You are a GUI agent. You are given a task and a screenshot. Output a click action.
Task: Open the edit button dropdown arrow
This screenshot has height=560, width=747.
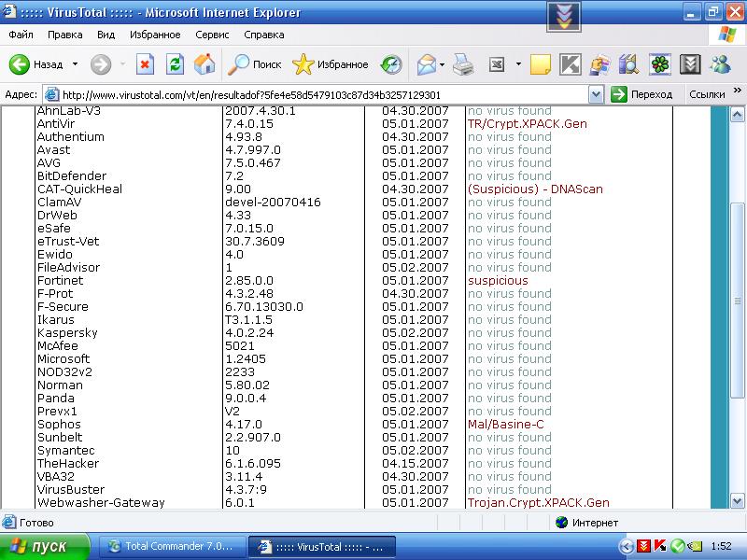click(x=518, y=64)
